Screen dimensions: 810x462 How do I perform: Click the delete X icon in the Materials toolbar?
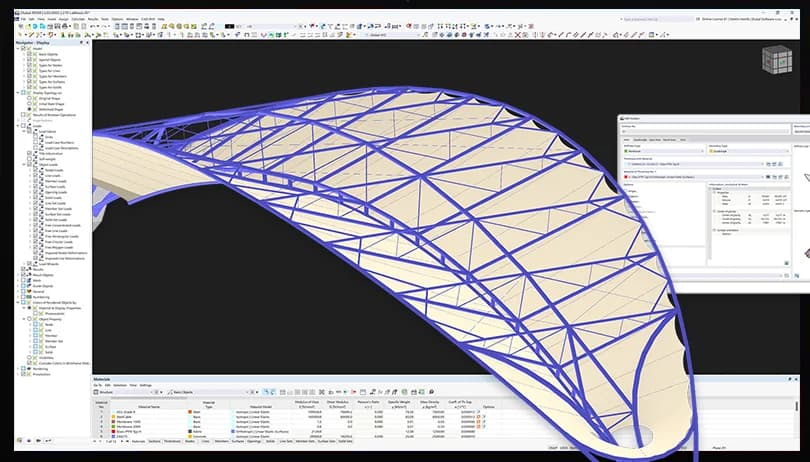coord(321,392)
